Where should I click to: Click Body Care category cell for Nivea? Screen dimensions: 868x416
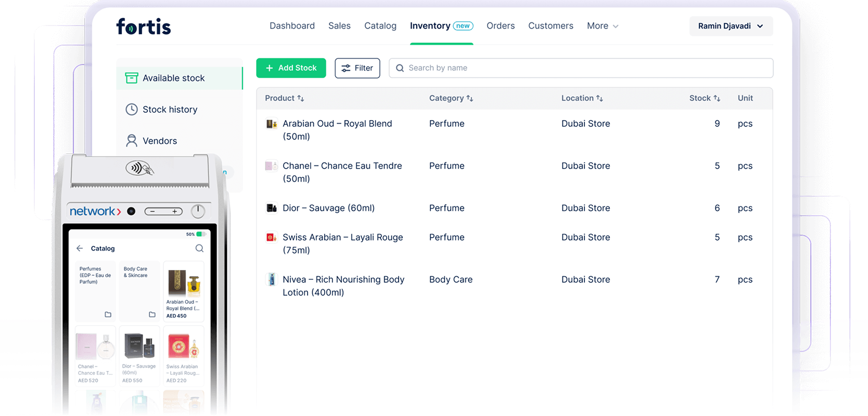click(x=451, y=279)
